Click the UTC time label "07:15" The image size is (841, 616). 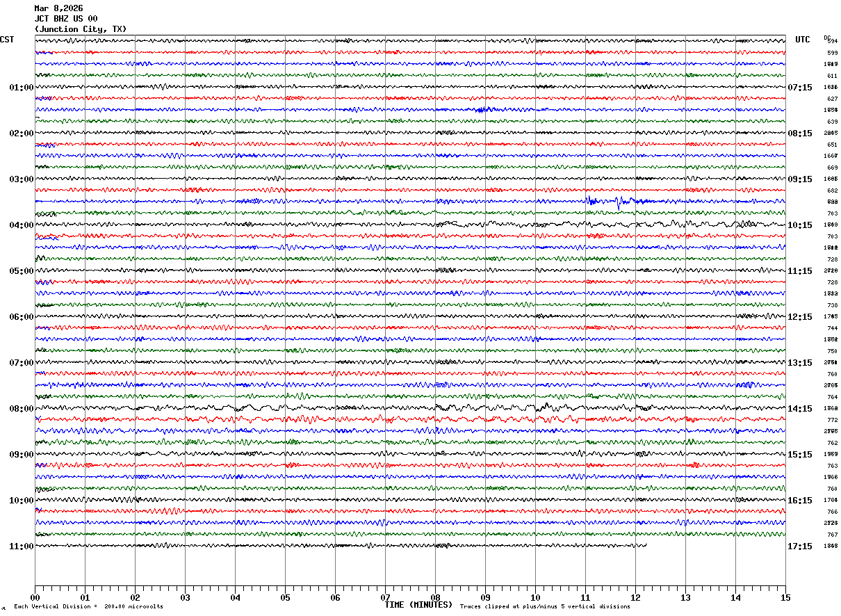pyautogui.click(x=800, y=88)
